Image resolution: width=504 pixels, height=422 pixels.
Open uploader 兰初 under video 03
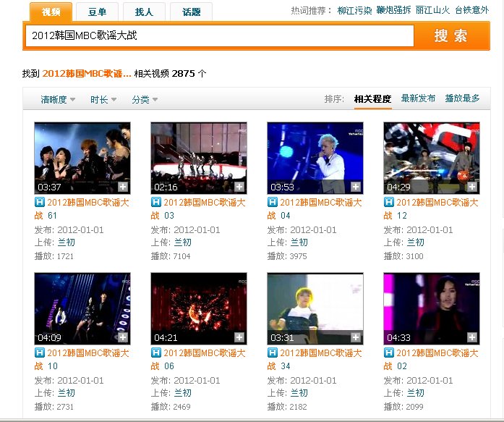coord(182,242)
